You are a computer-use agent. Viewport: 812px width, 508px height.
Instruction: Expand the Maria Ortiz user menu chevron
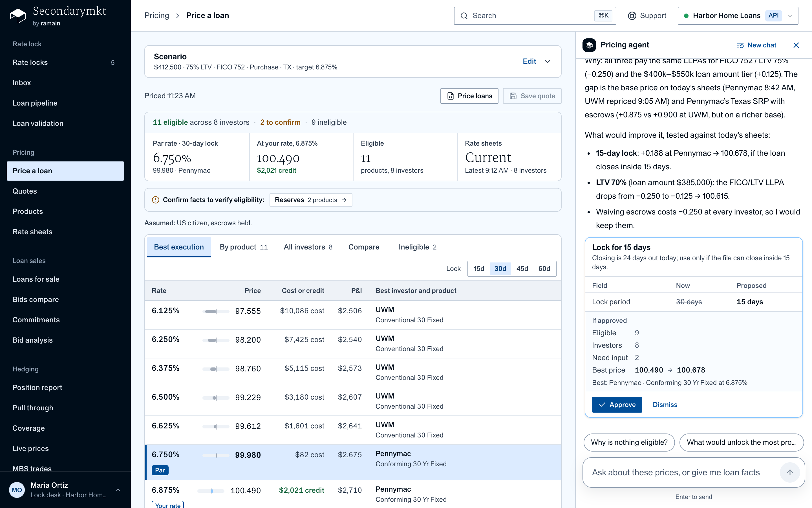pyautogui.click(x=118, y=490)
